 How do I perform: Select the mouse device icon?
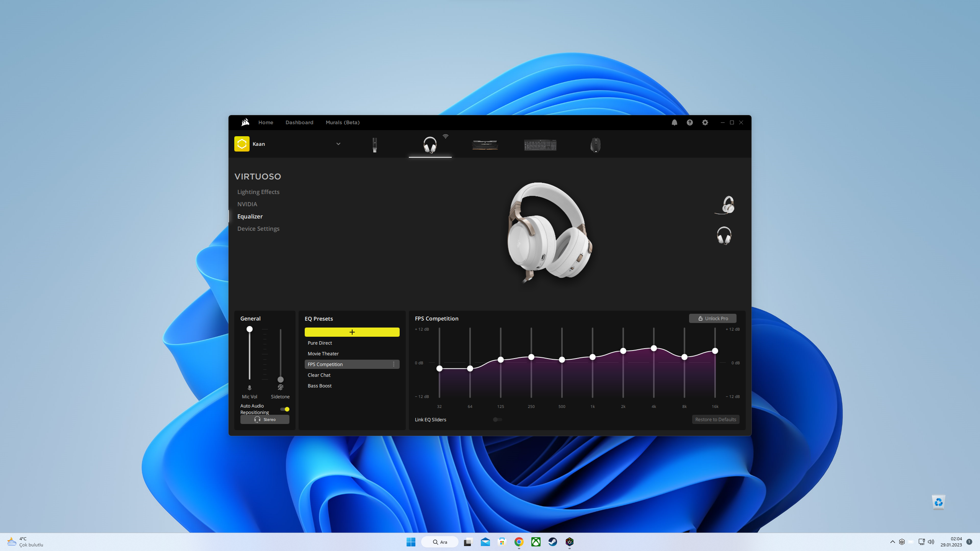pyautogui.click(x=595, y=145)
